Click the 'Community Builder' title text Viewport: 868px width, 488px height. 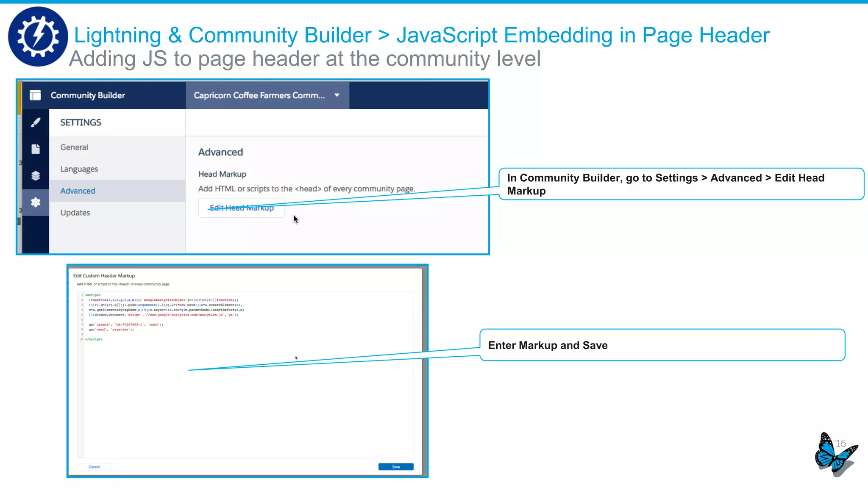tap(88, 95)
